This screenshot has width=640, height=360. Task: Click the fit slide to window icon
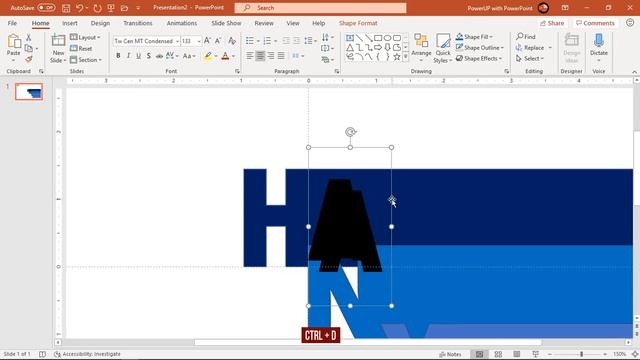[635, 354]
